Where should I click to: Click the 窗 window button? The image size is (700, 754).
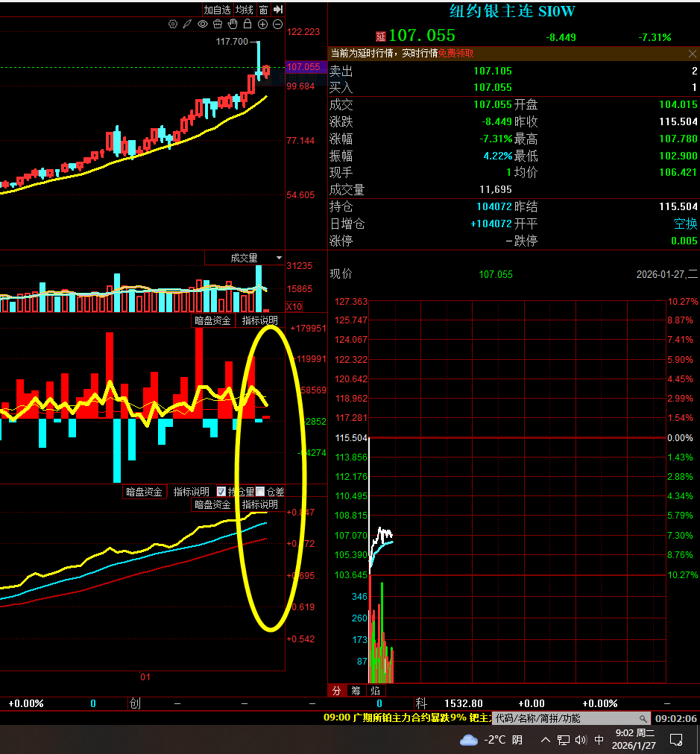click(x=263, y=10)
